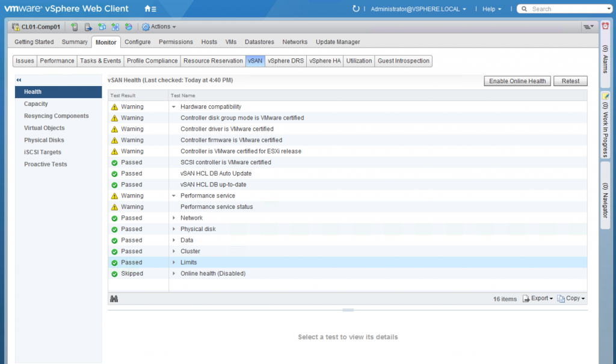Image resolution: width=616 pixels, height=364 pixels.
Task: Click passed icon for SCSI controller row
Action: pos(114,162)
